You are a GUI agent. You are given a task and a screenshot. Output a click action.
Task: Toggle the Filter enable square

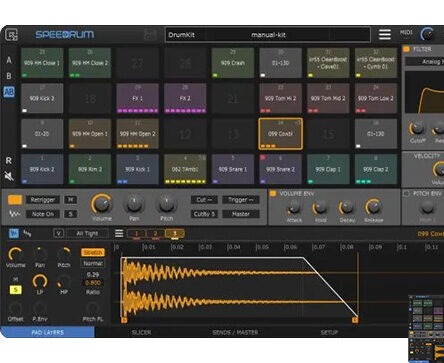406,49
